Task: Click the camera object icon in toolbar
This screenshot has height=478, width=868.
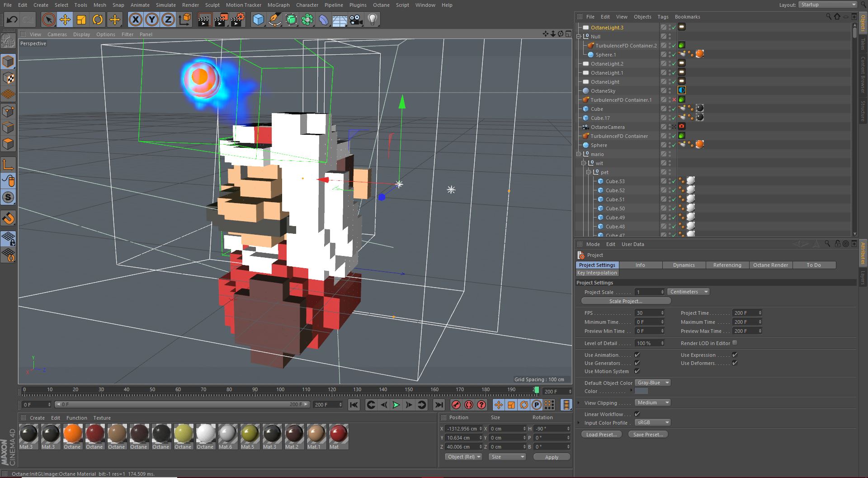Action: tap(356, 19)
